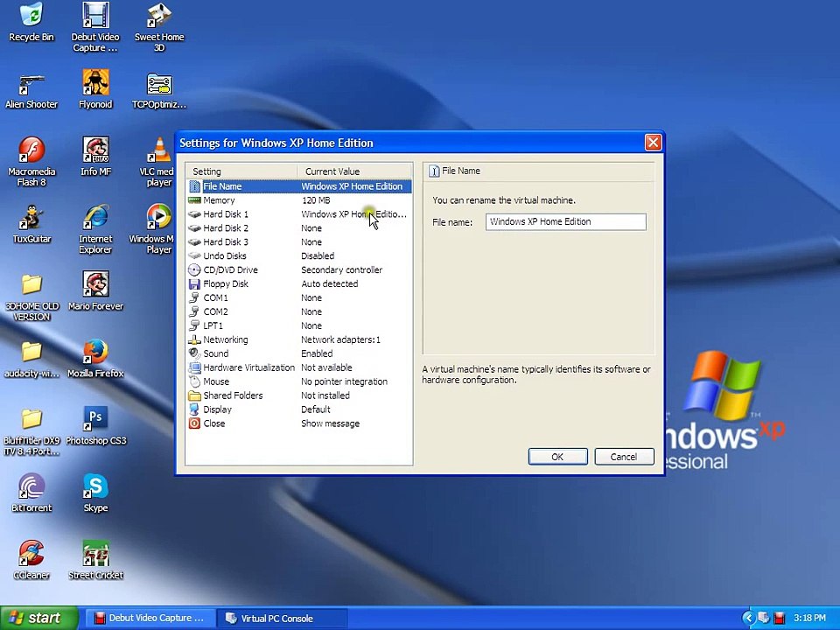This screenshot has height=630, width=840.
Task: Select the Hard Disk 3 icon
Action: coord(194,242)
